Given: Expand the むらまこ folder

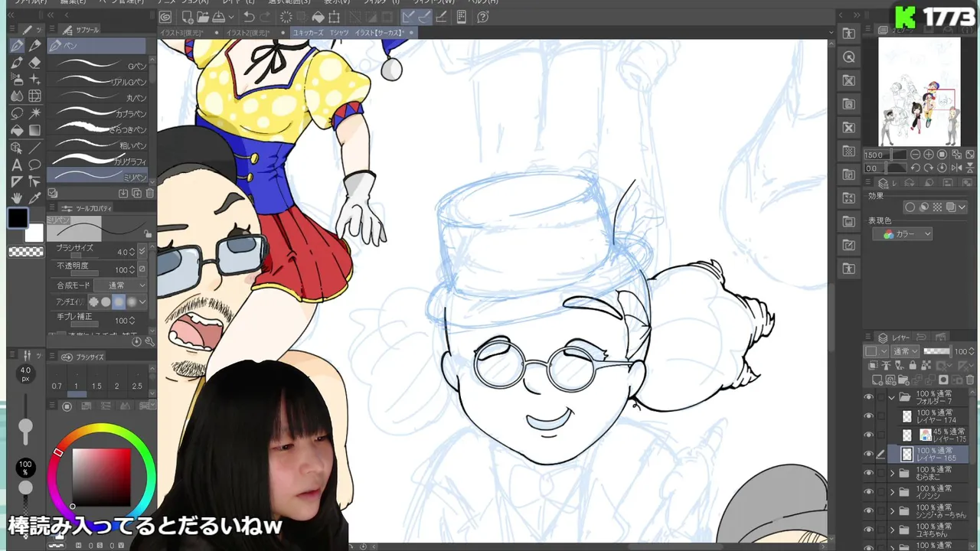Looking at the screenshot, I should (x=892, y=473).
